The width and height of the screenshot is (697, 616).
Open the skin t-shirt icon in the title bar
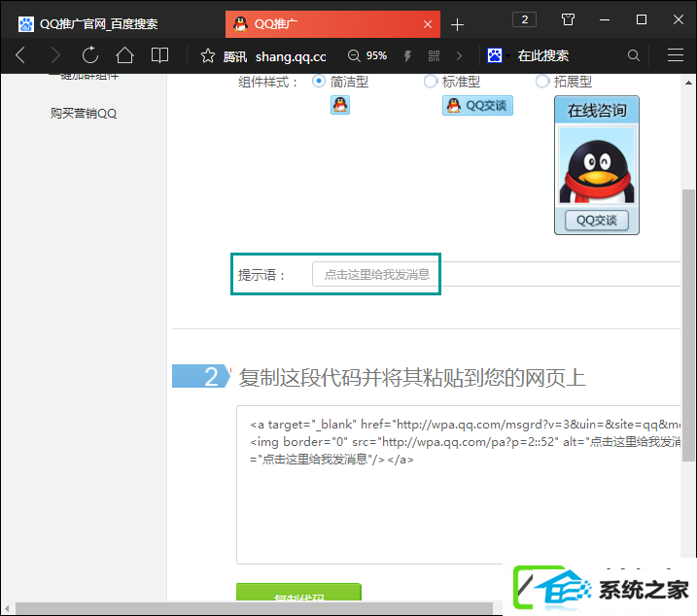coord(568,19)
